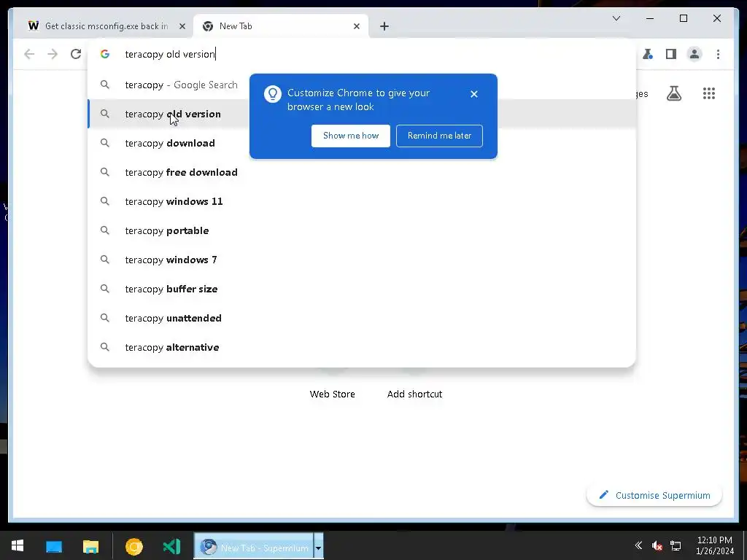The image size is (747, 560).
Task: Click search icon beside 'teracopy portable'
Action: pyautogui.click(x=105, y=230)
